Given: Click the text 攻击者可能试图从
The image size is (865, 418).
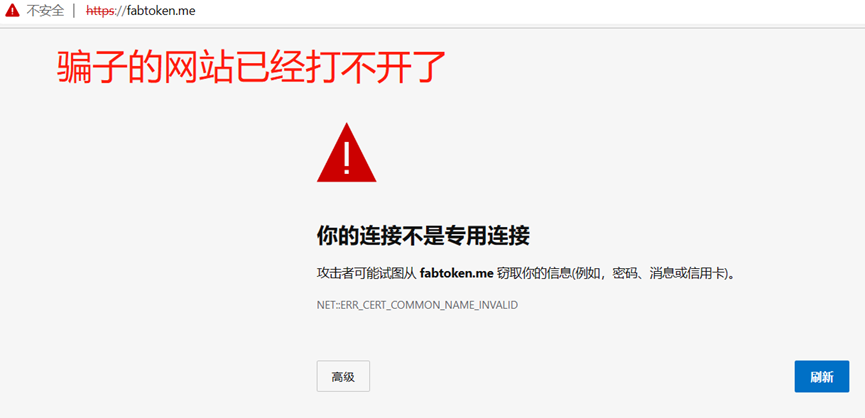Looking at the screenshot, I should pos(366,274).
